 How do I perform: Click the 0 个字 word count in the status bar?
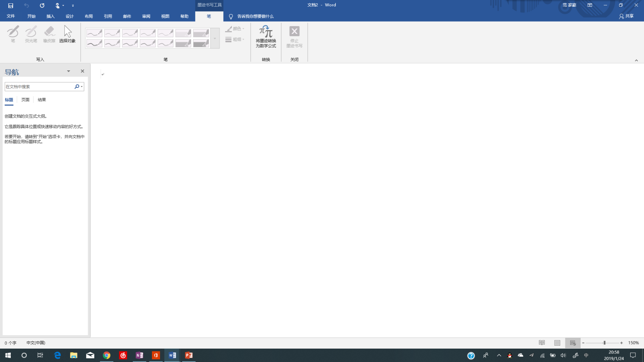tap(11, 343)
